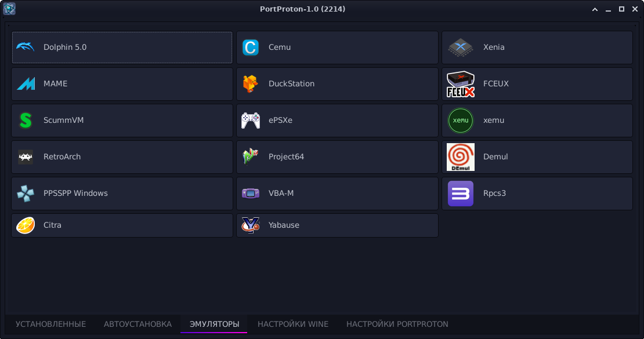Click the blue Cemu icon

pyautogui.click(x=251, y=47)
